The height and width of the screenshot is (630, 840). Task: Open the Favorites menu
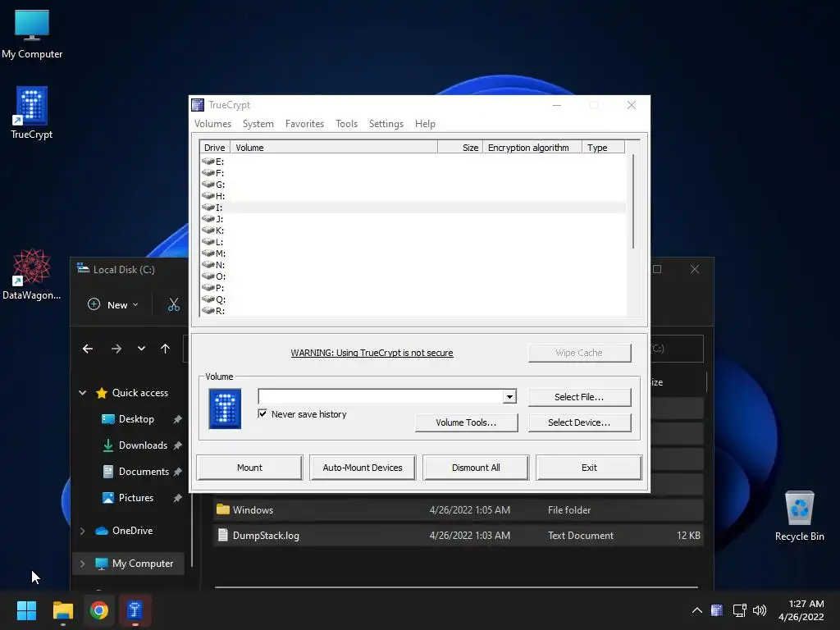(304, 124)
